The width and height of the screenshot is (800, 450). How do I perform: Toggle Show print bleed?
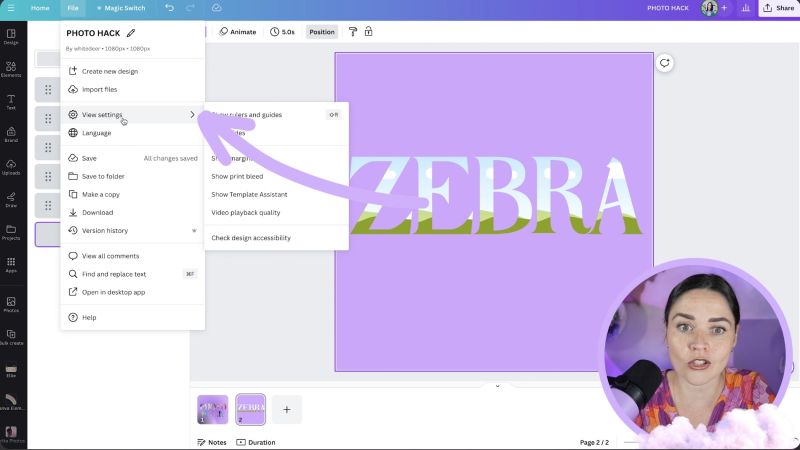(276, 177)
